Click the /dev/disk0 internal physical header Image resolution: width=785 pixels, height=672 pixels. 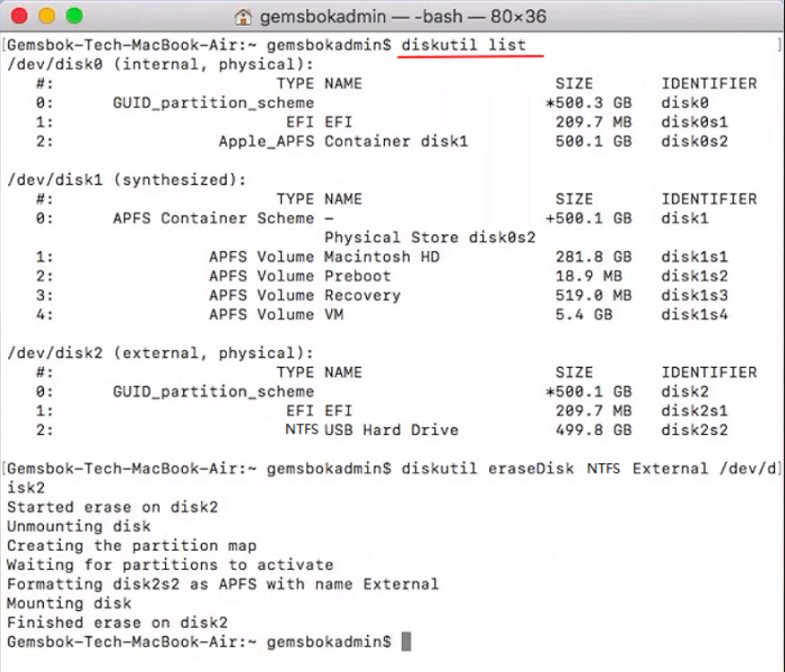point(161,64)
